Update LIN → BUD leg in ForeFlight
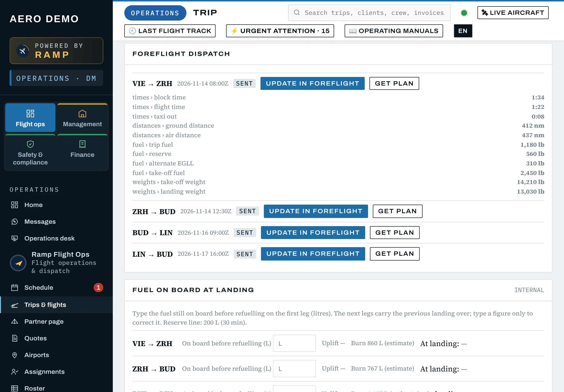 coord(313,254)
